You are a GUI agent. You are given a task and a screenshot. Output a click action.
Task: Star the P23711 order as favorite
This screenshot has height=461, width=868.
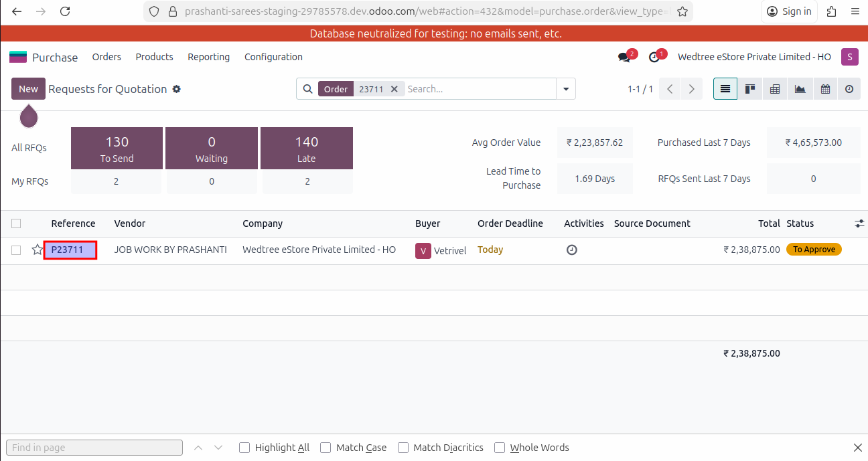(38, 250)
